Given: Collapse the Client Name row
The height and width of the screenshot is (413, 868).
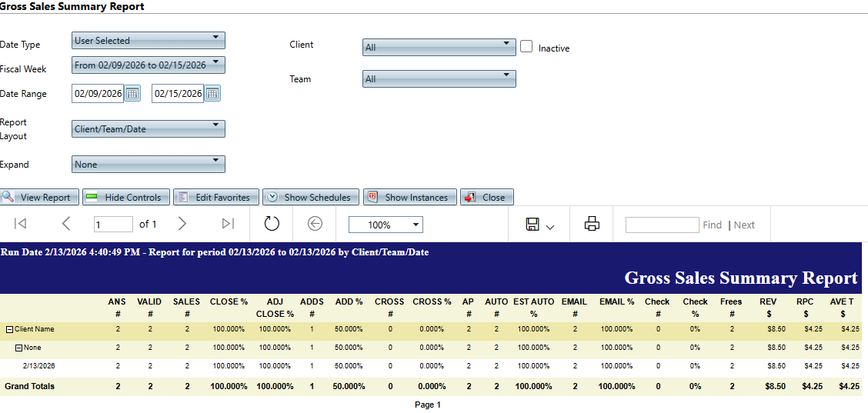Looking at the screenshot, I should click(x=9, y=329).
